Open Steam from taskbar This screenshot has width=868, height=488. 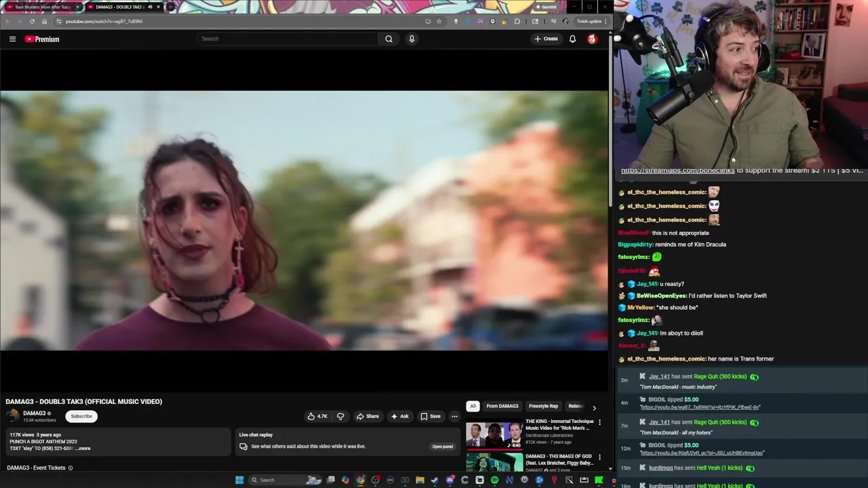435,480
